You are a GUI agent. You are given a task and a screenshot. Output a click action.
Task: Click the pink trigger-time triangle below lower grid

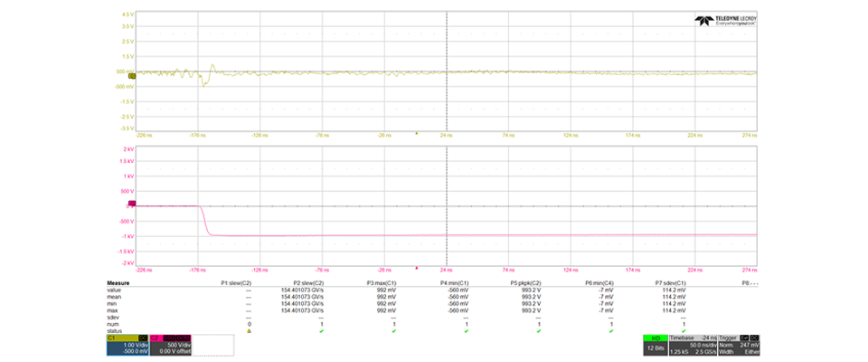tap(416, 268)
